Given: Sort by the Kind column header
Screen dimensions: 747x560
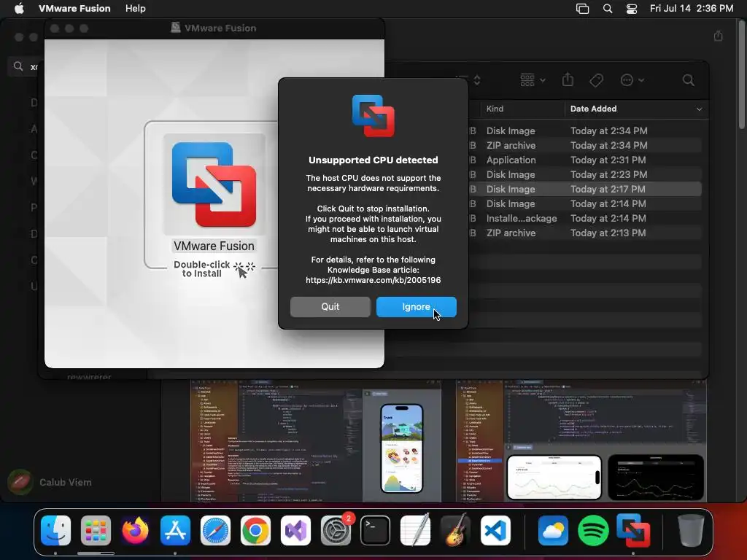Looking at the screenshot, I should pos(495,109).
